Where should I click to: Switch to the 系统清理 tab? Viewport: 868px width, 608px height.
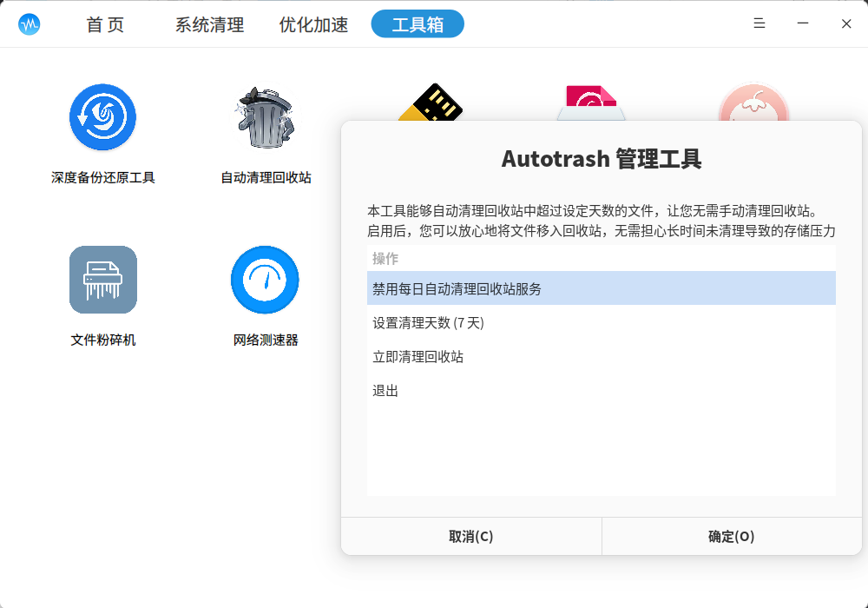click(209, 24)
